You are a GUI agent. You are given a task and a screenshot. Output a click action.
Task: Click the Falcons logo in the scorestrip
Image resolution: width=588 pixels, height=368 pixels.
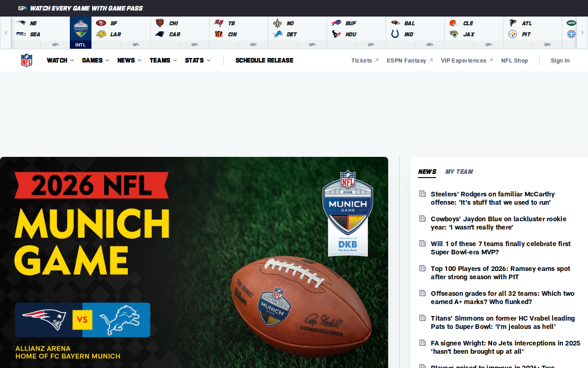(x=513, y=23)
